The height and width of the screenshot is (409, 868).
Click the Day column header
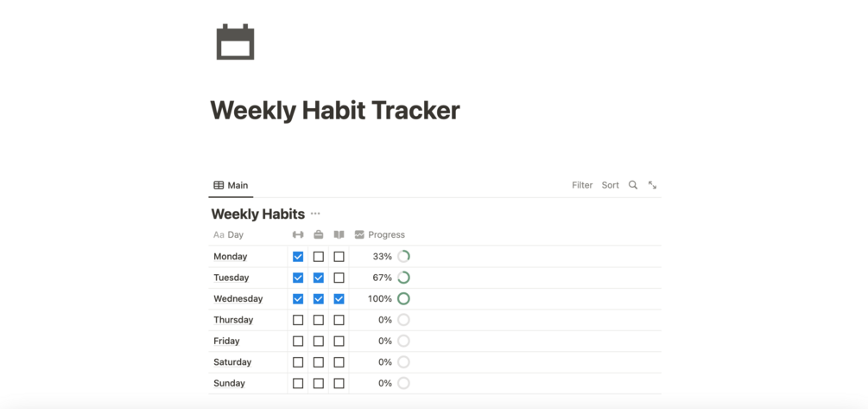[235, 234]
